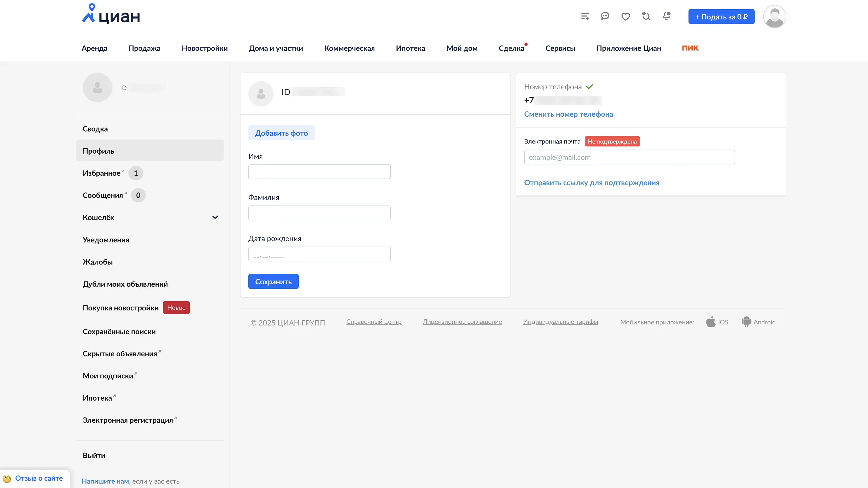The width and height of the screenshot is (868, 488).
Task: Open the Новостройки navigation tab
Action: [205, 48]
